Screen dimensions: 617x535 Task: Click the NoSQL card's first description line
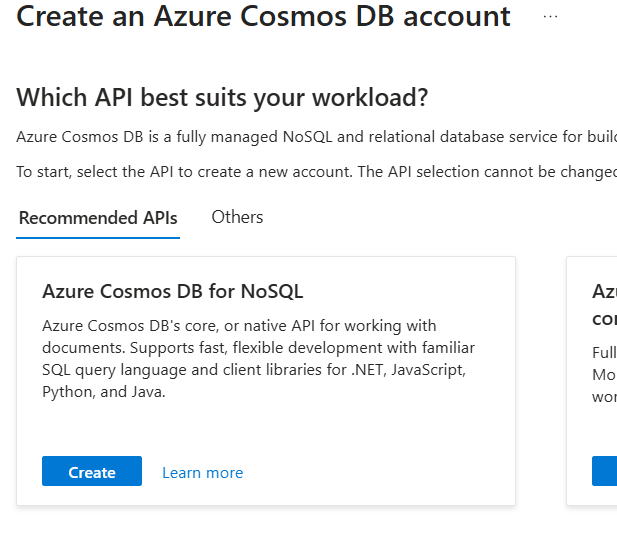(x=239, y=325)
